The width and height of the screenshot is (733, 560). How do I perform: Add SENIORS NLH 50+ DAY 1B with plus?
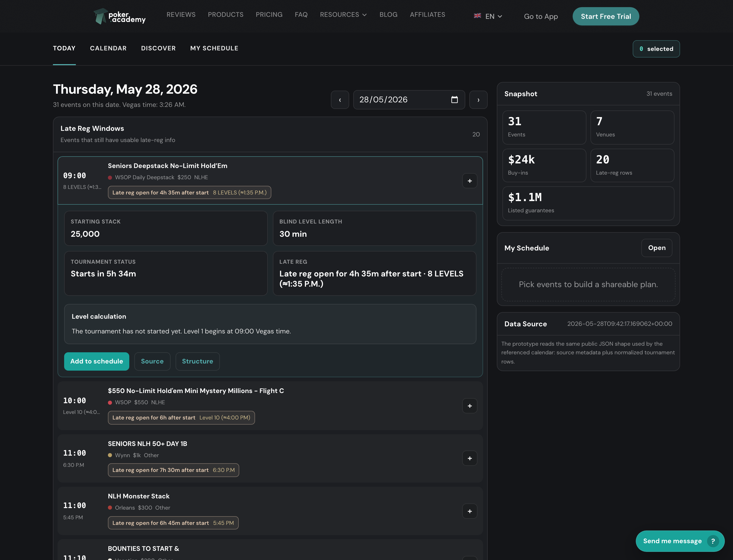[470, 458]
